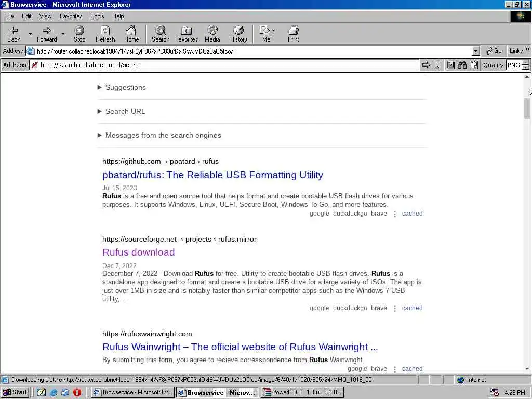The height and width of the screenshot is (399, 532).
Task: Launch Internet Explorer from quick launch
Action: (x=54, y=393)
